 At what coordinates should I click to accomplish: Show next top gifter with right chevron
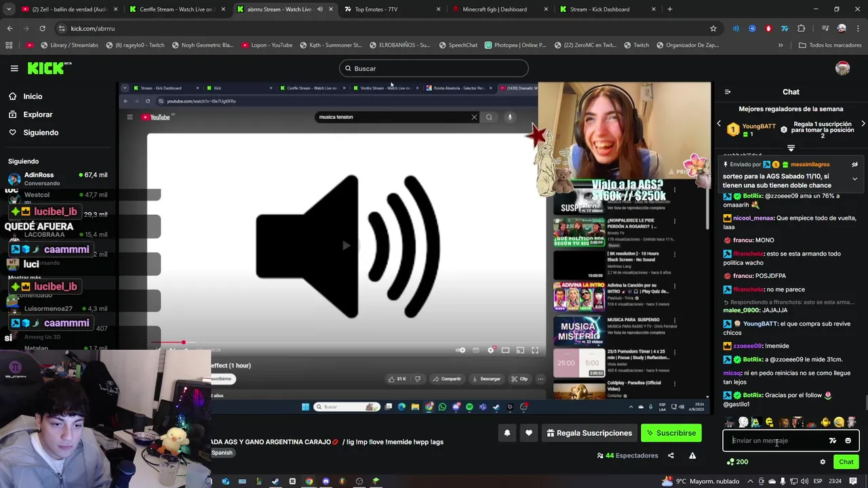[863, 124]
